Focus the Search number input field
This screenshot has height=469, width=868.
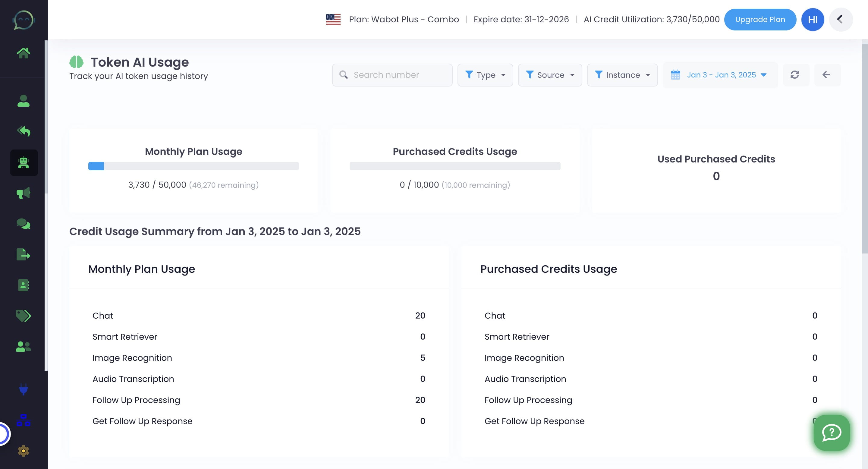click(x=398, y=75)
